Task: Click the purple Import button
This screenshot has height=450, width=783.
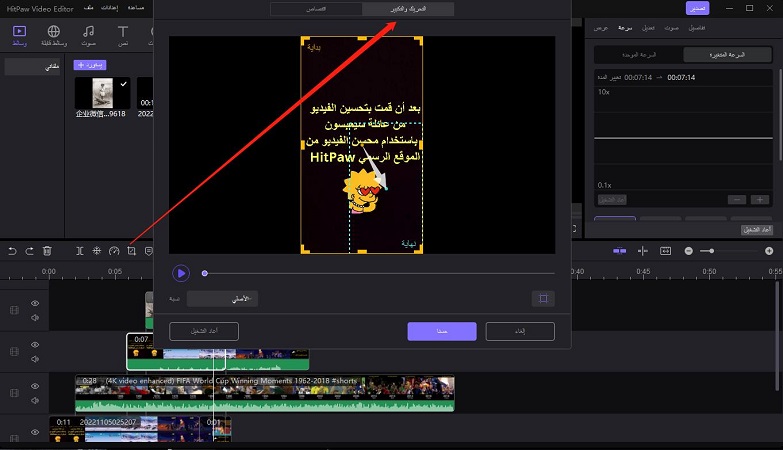Action: point(90,65)
